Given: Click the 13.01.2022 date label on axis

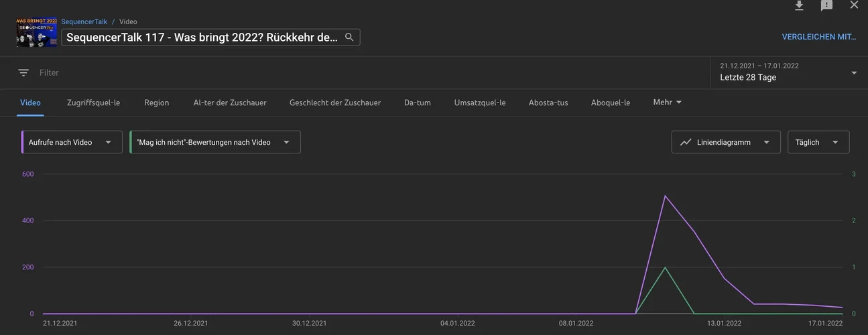Looking at the screenshot, I should pyautogui.click(x=725, y=323).
